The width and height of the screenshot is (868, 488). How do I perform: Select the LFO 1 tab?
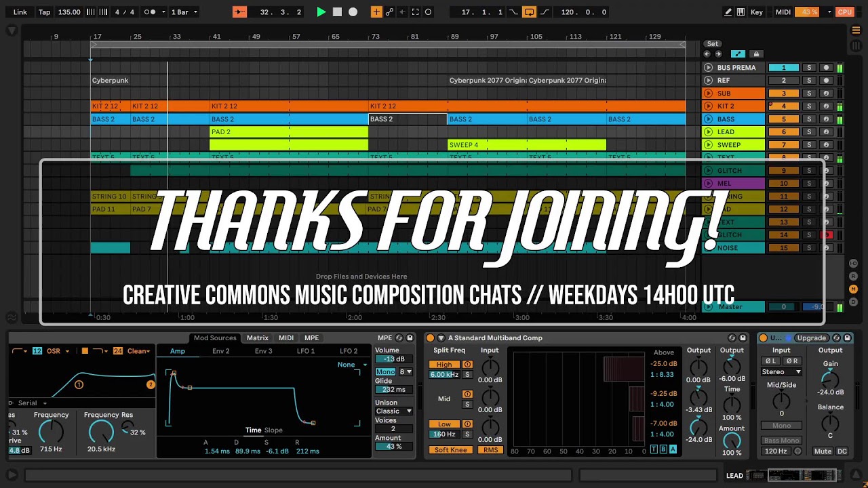click(306, 351)
